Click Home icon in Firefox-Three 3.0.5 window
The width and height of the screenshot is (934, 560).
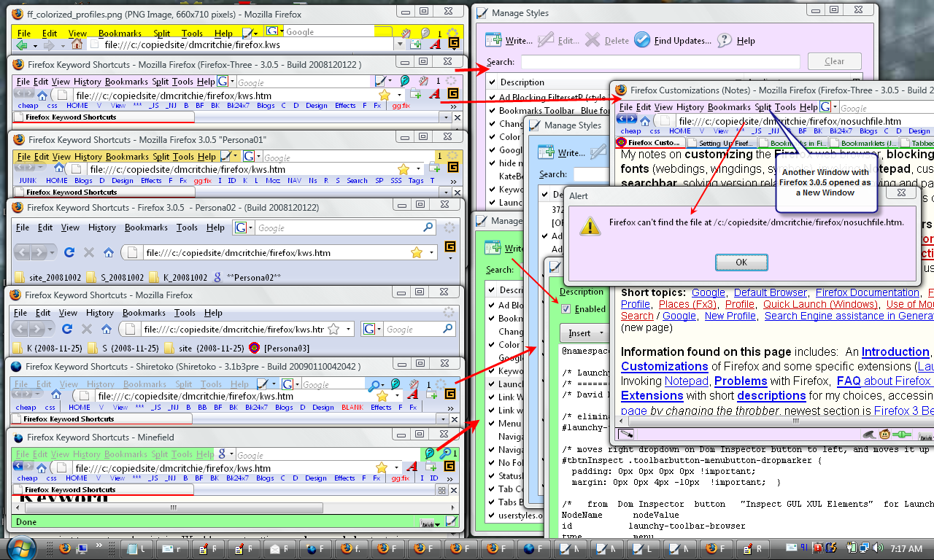click(42, 96)
